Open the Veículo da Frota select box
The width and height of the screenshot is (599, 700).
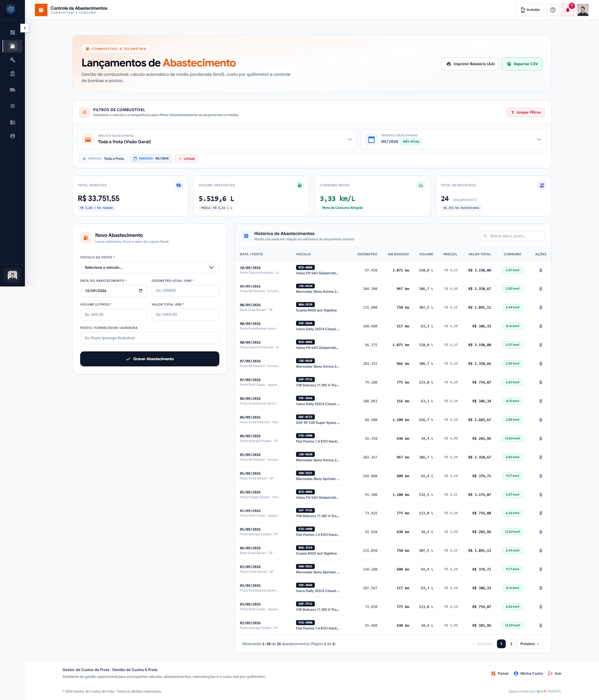pyautogui.click(x=149, y=267)
